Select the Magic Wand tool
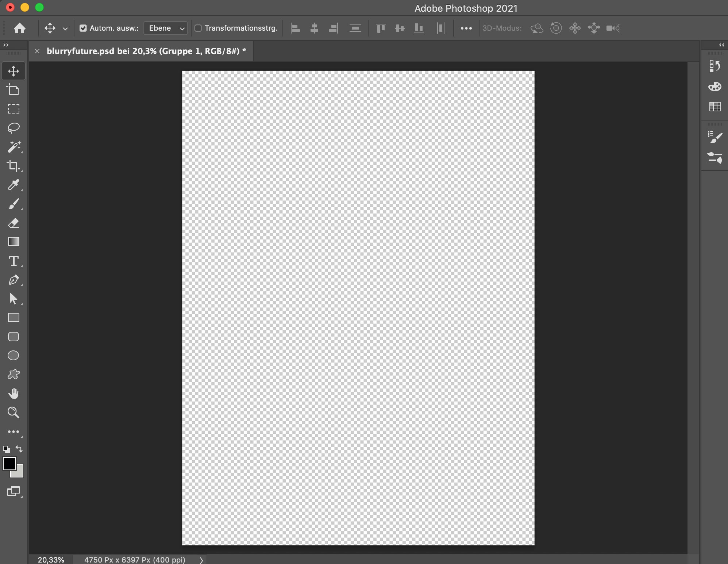 14,147
